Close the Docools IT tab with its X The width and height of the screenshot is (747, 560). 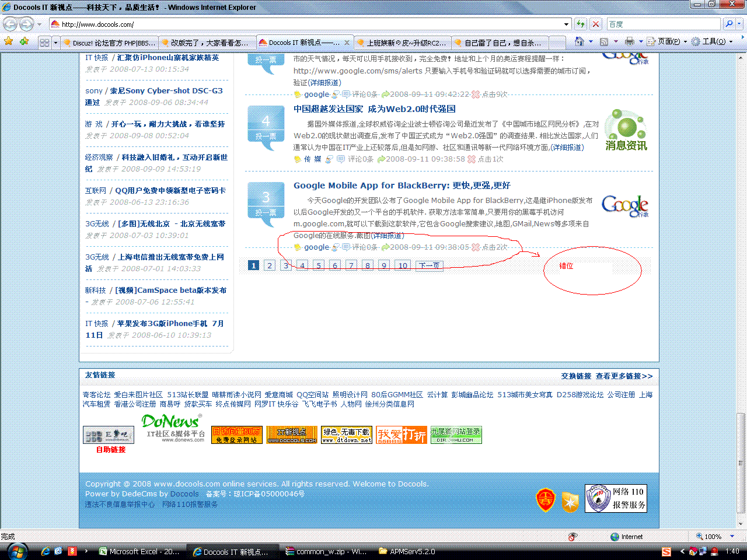347,43
